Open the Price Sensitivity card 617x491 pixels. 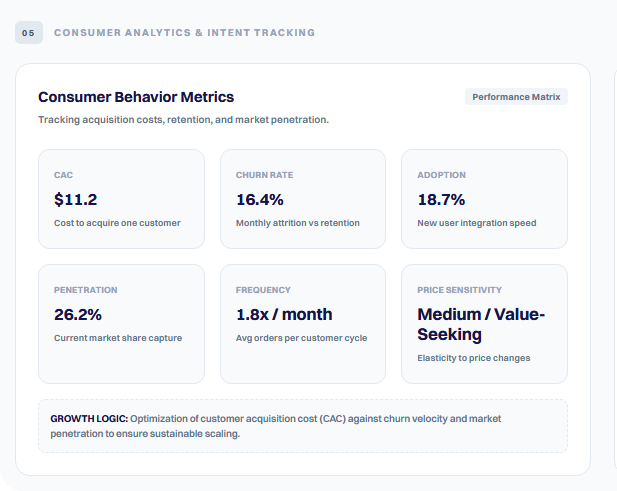pyautogui.click(x=484, y=324)
